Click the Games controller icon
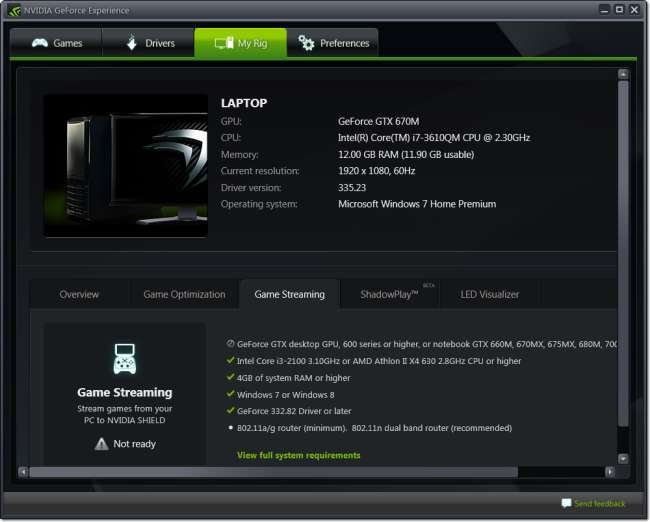 pos(40,43)
